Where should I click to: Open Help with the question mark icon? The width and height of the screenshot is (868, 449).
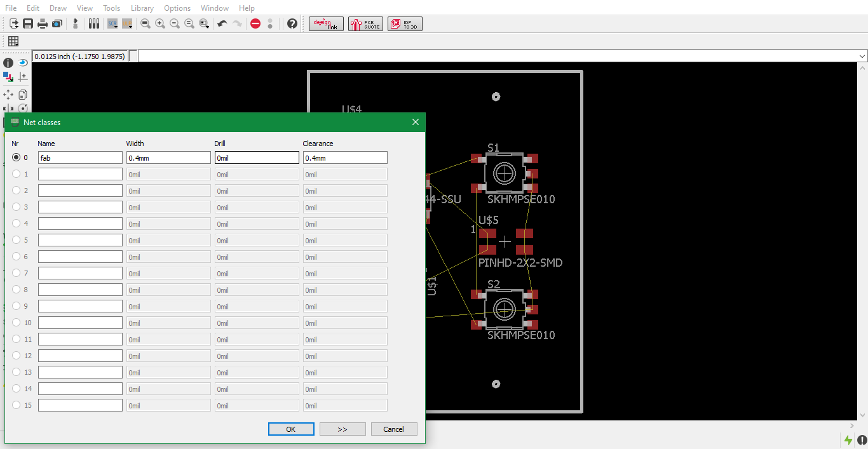tap(292, 23)
